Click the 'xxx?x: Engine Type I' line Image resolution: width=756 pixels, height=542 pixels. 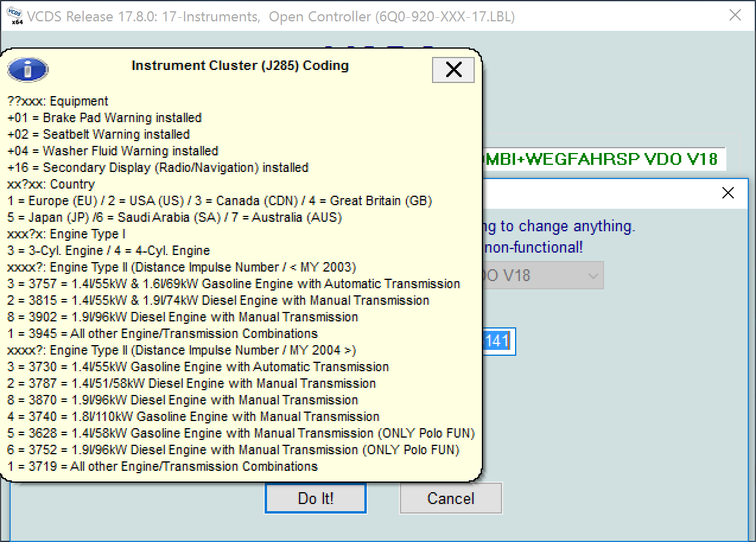click(x=66, y=234)
